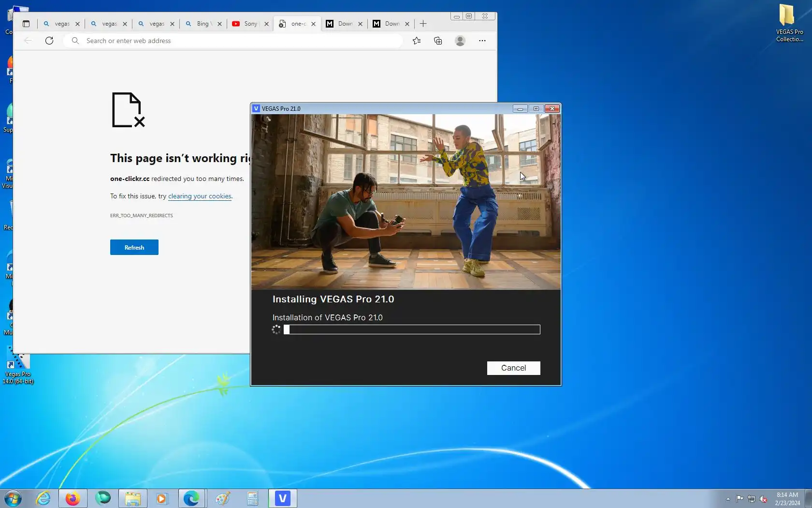Click the back arrow in Edge
Screen dimensions: 812x508
pos(28,41)
